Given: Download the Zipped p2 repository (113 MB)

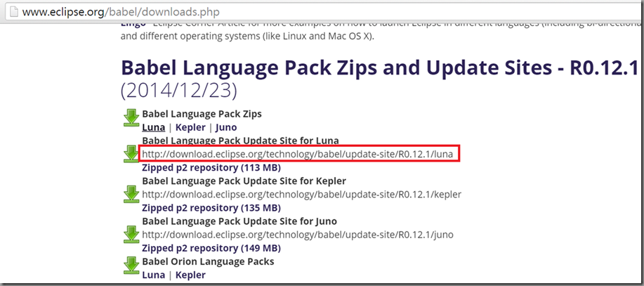Looking at the screenshot, I should (211, 168).
